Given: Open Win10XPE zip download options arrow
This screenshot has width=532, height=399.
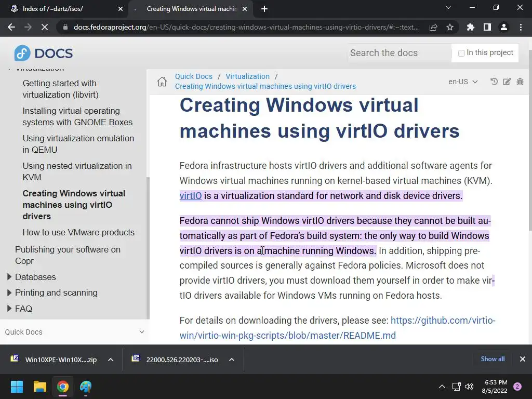Looking at the screenshot, I should click(x=111, y=360).
